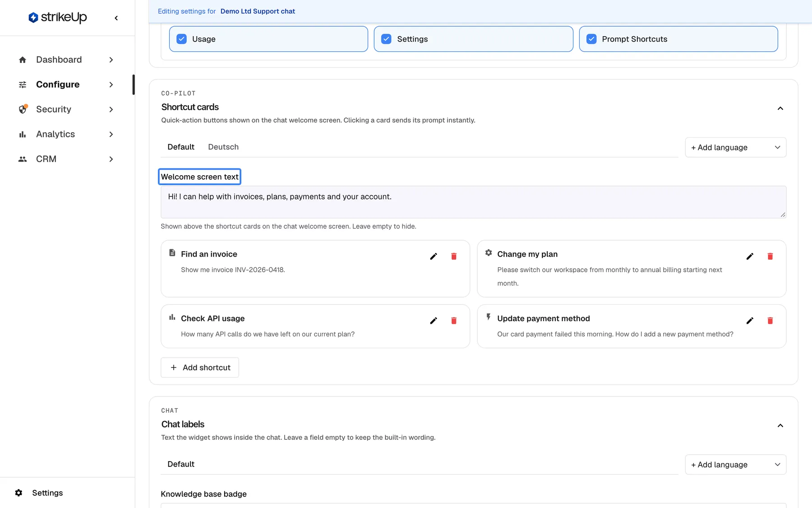Viewport: 812px width, 508px height.
Task: Delete the Check API usage shortcut
Action: (454, 321)
